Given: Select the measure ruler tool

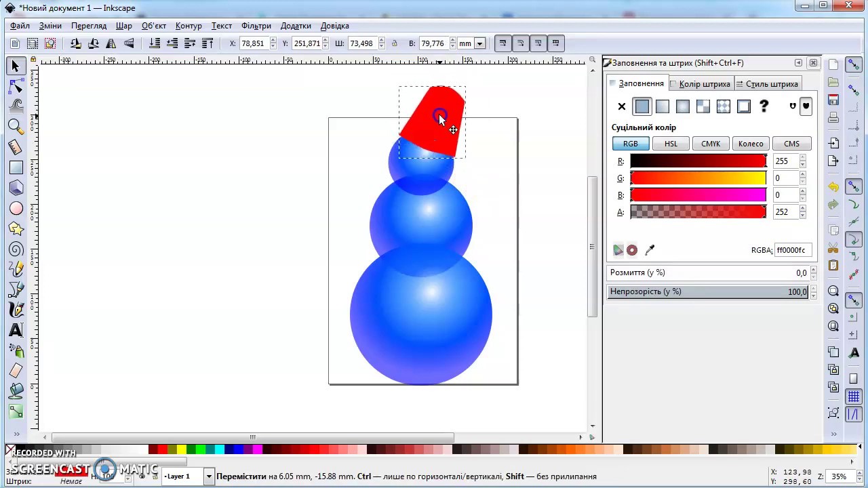Looking at the screenshot, I should tap(16, 147).
